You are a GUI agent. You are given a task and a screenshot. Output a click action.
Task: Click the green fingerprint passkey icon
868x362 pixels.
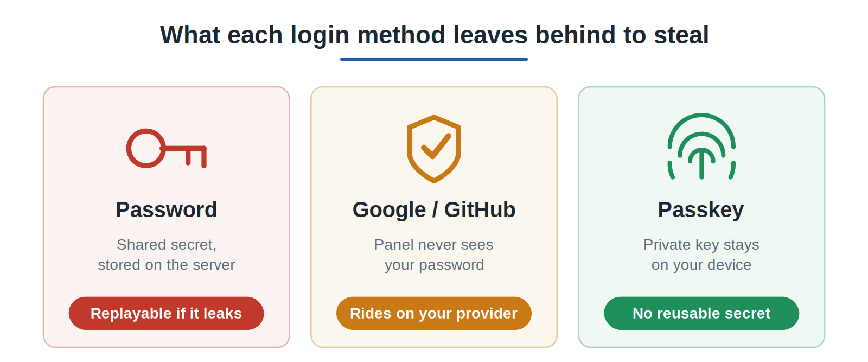point(701,147)
